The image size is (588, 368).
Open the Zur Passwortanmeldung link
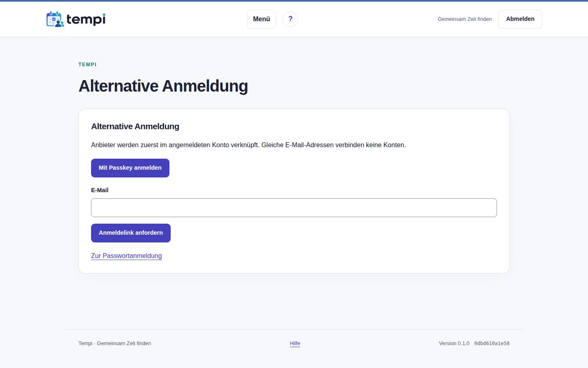pos(127,256)
